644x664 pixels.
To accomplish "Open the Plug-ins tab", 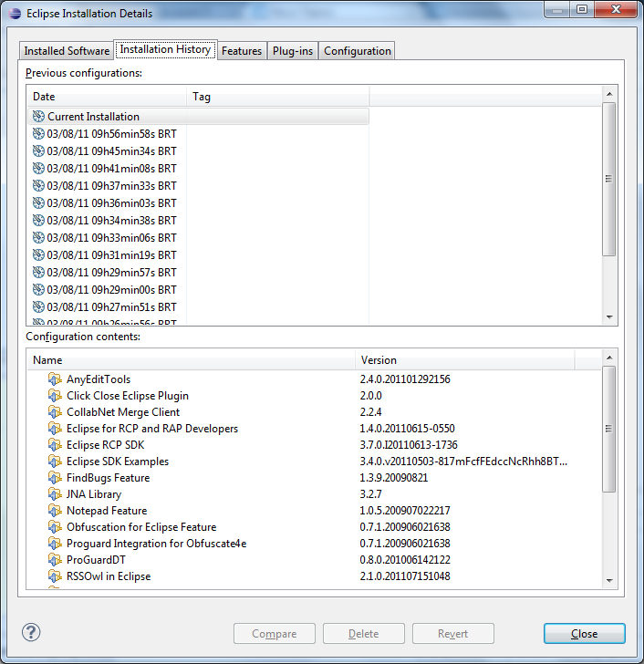I will 293,51.
